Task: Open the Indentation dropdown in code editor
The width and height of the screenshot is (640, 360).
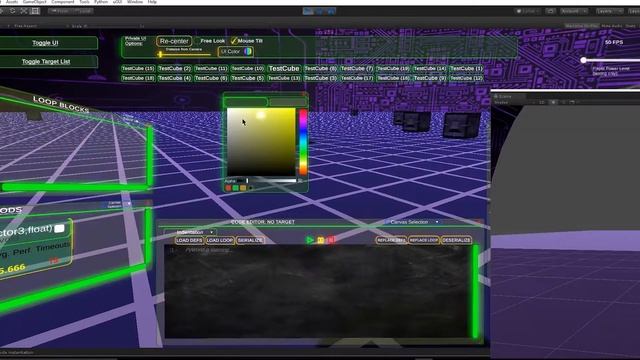Action: [191, 232]
